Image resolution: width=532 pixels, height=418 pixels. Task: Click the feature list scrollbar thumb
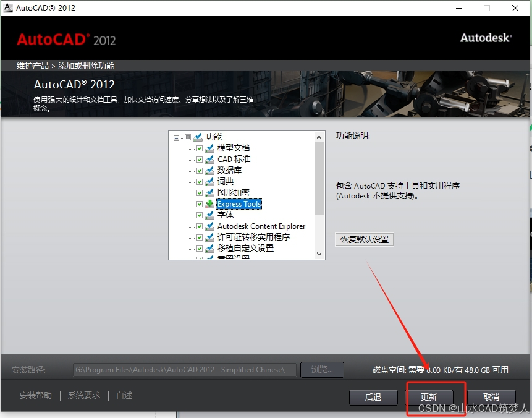coord(319,179)
